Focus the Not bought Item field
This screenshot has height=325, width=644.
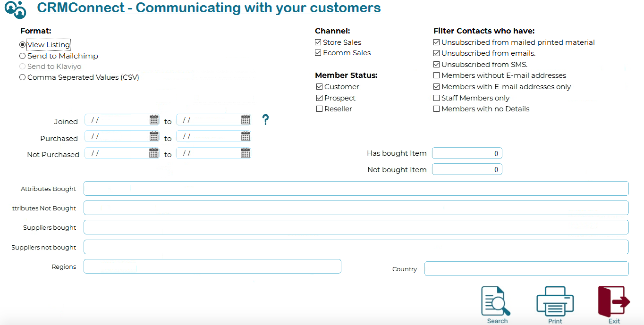[x=467, y=169]
